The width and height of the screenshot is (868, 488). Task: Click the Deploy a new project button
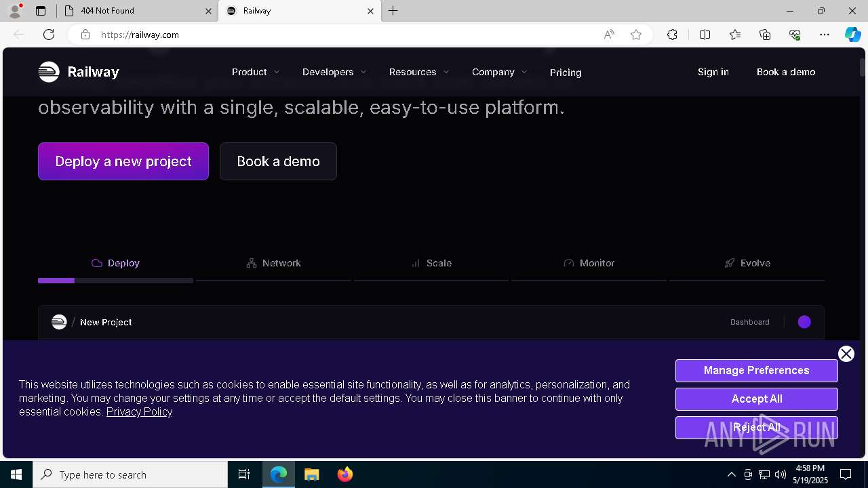tap(123, 161)
